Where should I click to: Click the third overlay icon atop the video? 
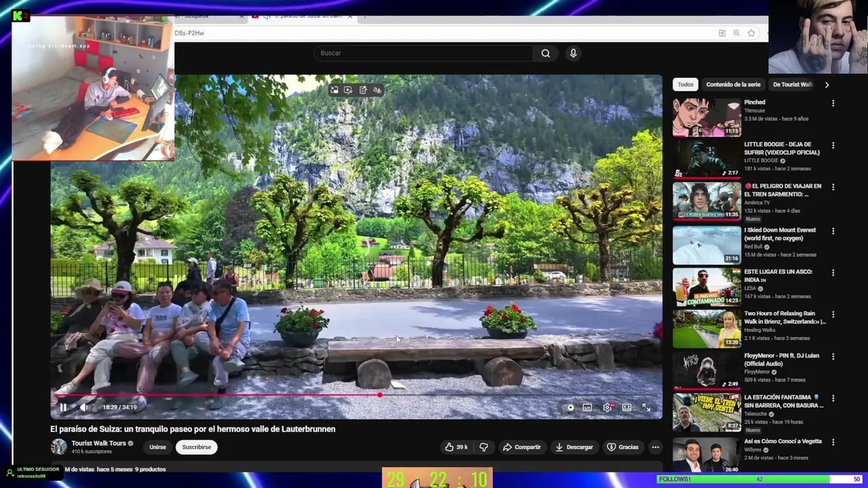coord(363,90)
